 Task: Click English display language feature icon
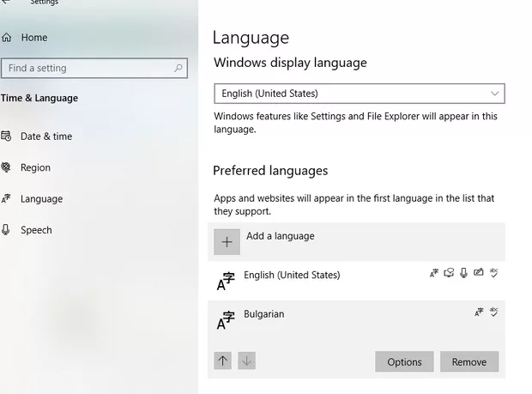[434, 273]
